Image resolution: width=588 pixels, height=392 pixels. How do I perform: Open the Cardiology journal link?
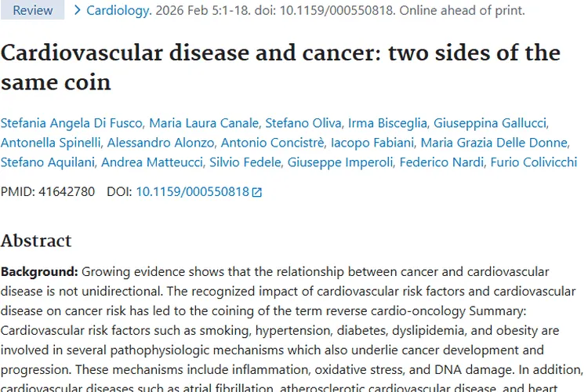(118, 11)
